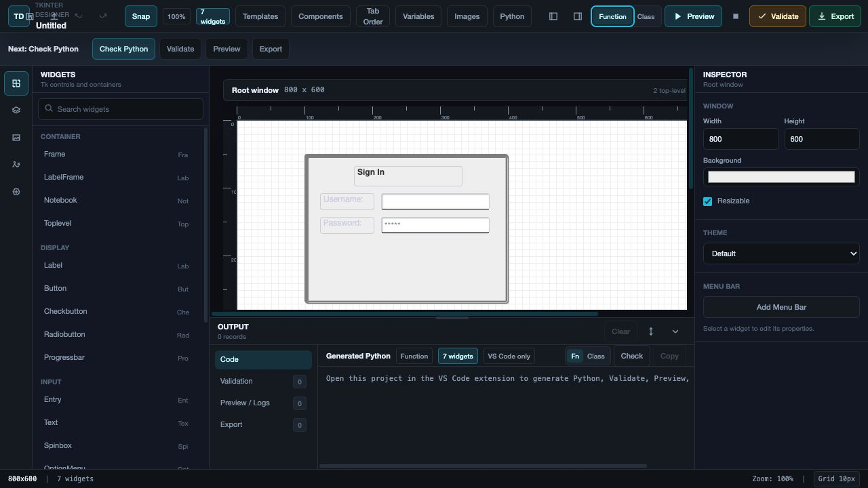Click the Password entry field on canvas

(435, 225)
